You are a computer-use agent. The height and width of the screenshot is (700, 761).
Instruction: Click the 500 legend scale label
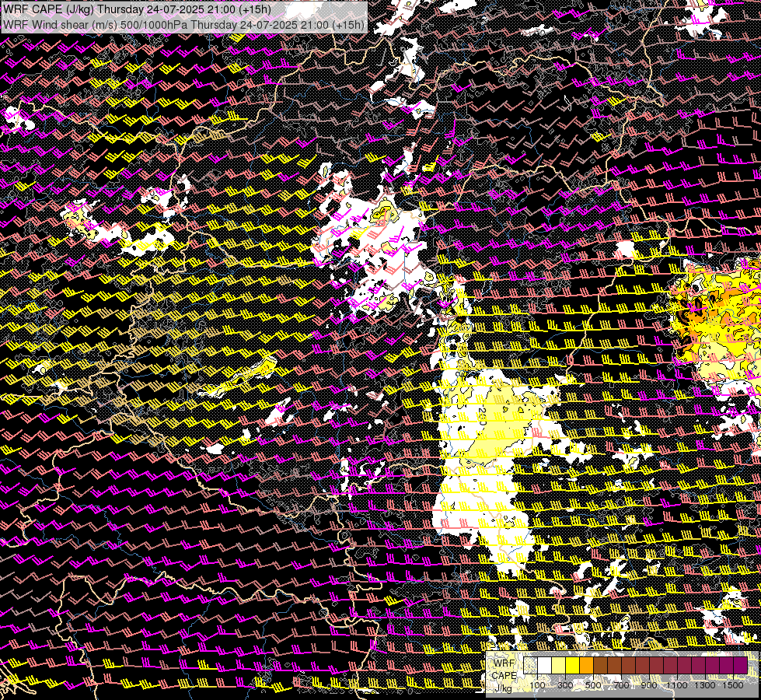click(593, 685)
